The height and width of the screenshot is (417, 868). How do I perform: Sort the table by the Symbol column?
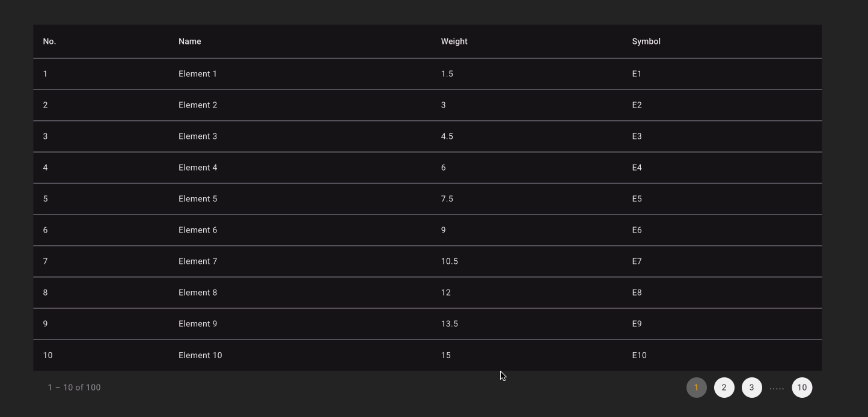(646, 41)
